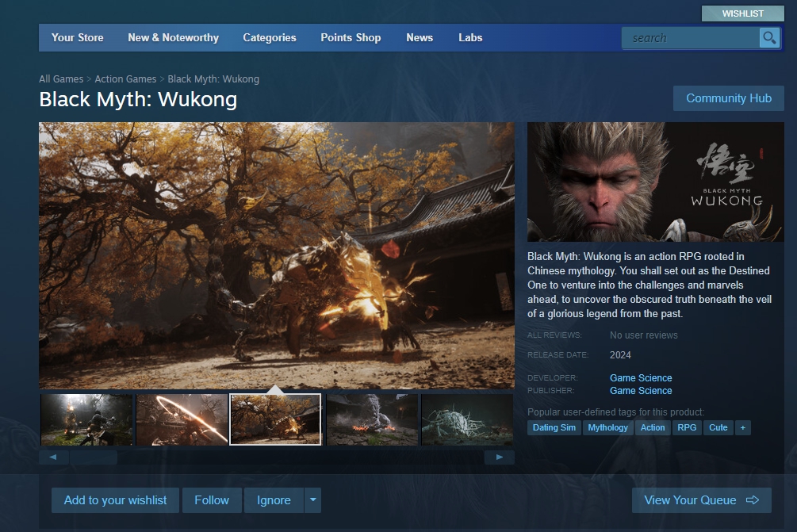Select the first screenshot thumbnail
This screenshot has width=797, height=532.
coord(86,419)
